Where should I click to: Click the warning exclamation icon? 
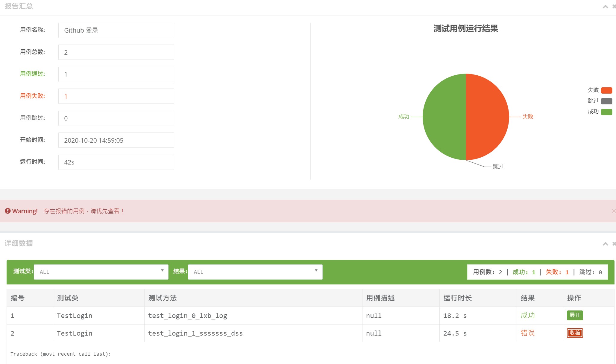point(8,211)
